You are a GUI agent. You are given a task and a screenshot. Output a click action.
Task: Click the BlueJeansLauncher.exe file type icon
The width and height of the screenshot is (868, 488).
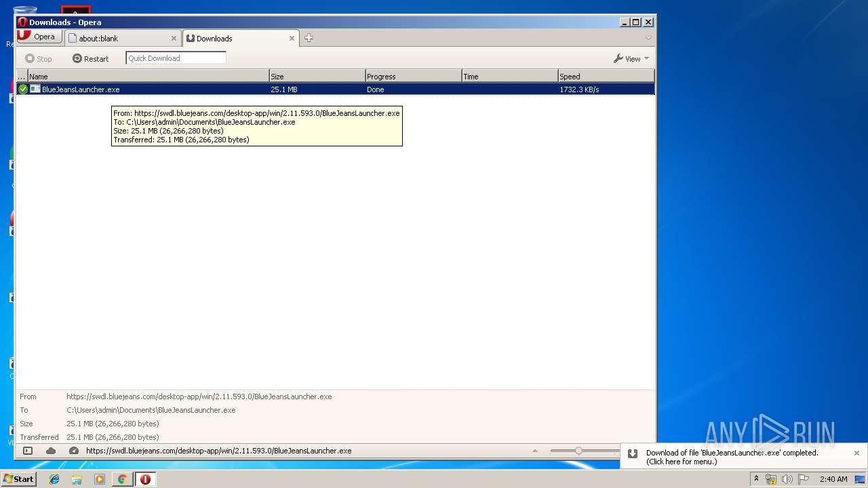(x=35, y=89)
